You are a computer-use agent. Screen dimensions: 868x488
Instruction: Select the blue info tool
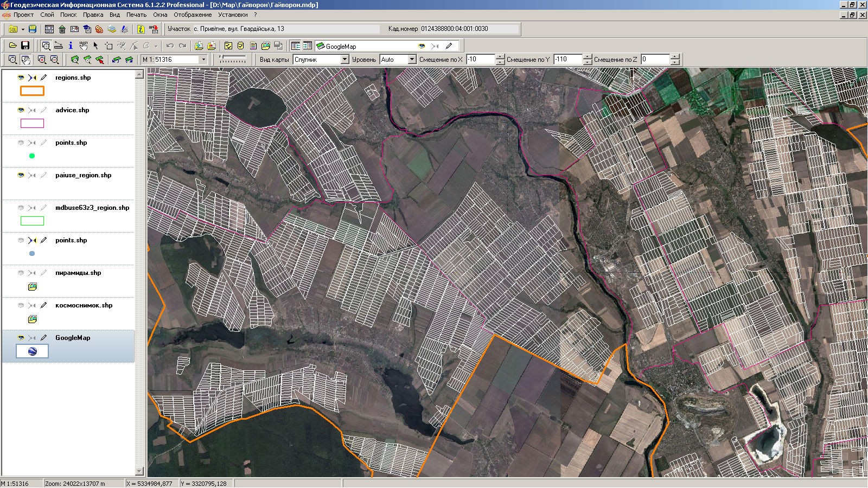tap(71, 46)
